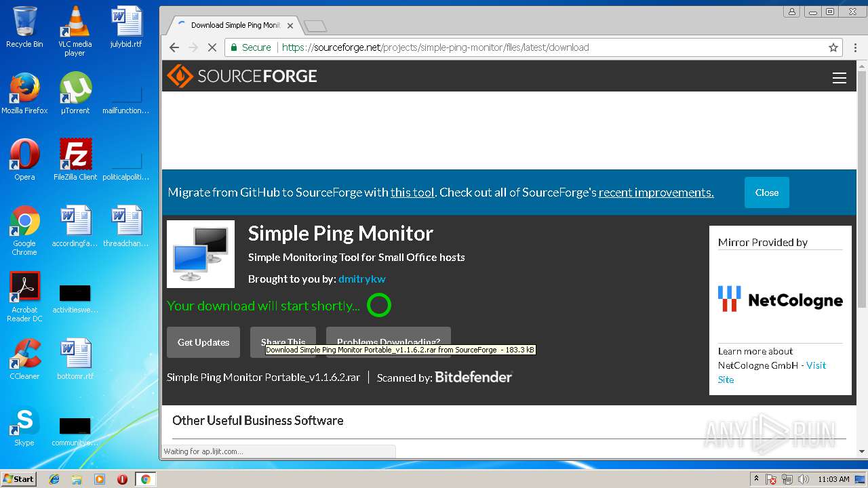
Task: Open the Recycle Bin desktop icon
Action: click(x=24, y=27)
